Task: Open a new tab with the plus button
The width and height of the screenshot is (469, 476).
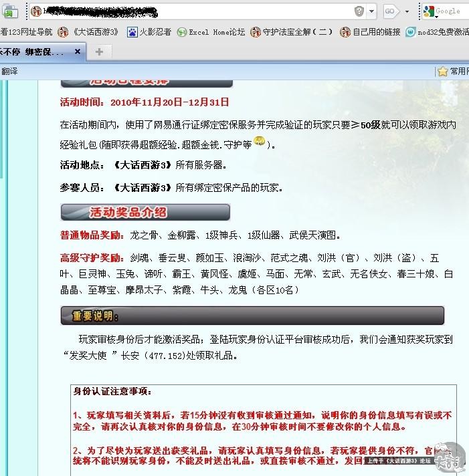Action: pyautogui.click(x=99, y=52)
